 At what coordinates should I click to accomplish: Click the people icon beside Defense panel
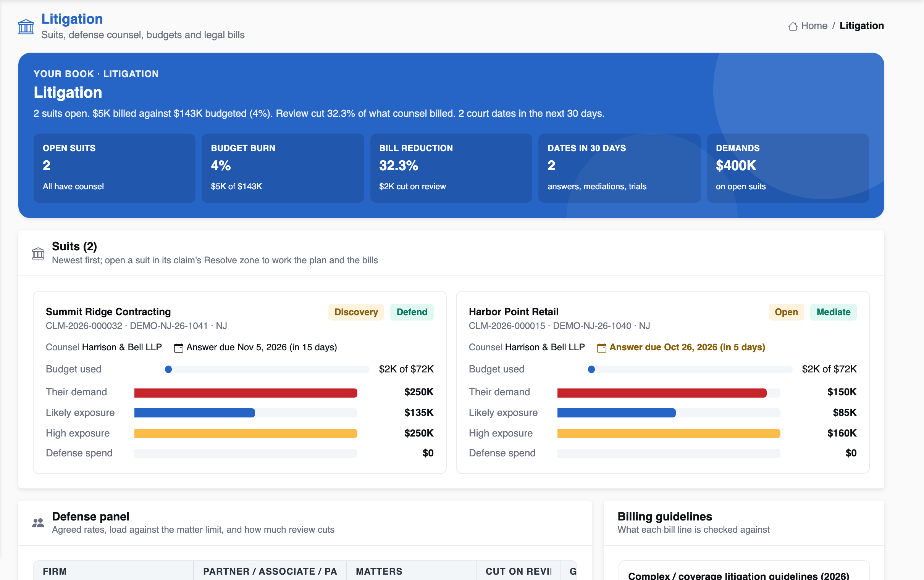tap(38, 523)
